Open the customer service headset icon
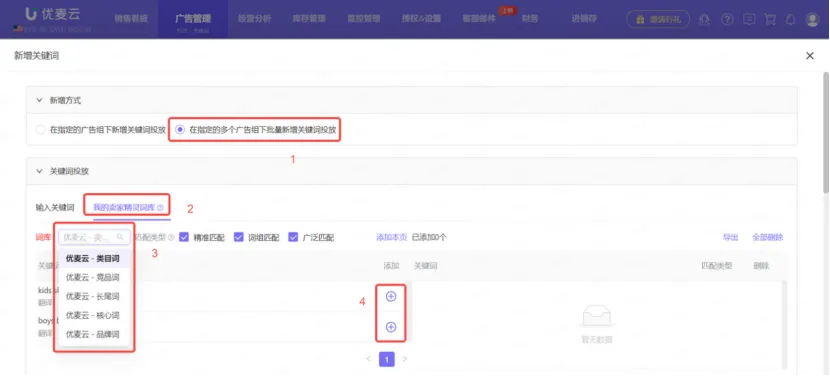The height and width of the screenshot is (376, 830). click(704, 20)
